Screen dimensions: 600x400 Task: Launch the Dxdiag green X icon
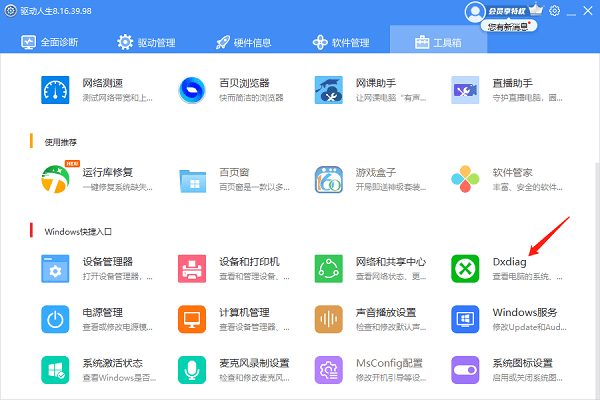tap(465, 269)
